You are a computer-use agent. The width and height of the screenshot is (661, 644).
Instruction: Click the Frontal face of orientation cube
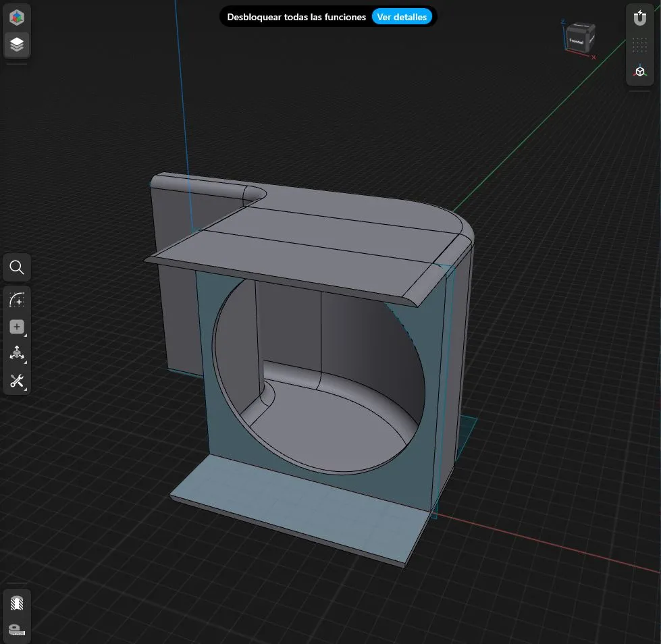click(576, 42)
